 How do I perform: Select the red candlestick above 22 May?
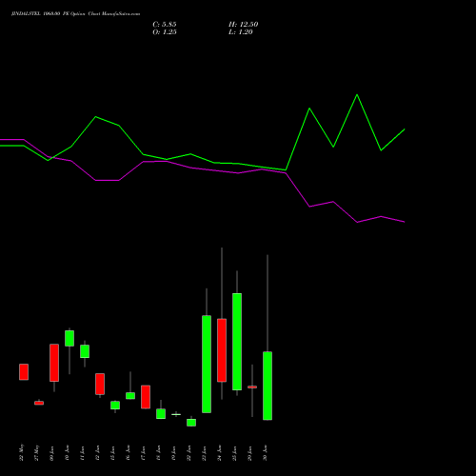click(24, 372)
